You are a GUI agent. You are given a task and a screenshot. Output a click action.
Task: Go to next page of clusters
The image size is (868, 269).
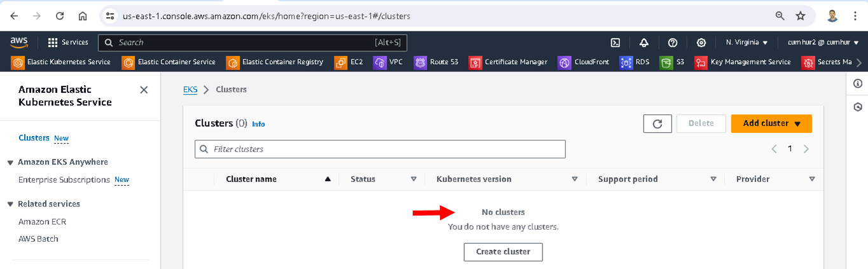click(x=806, y=149)
